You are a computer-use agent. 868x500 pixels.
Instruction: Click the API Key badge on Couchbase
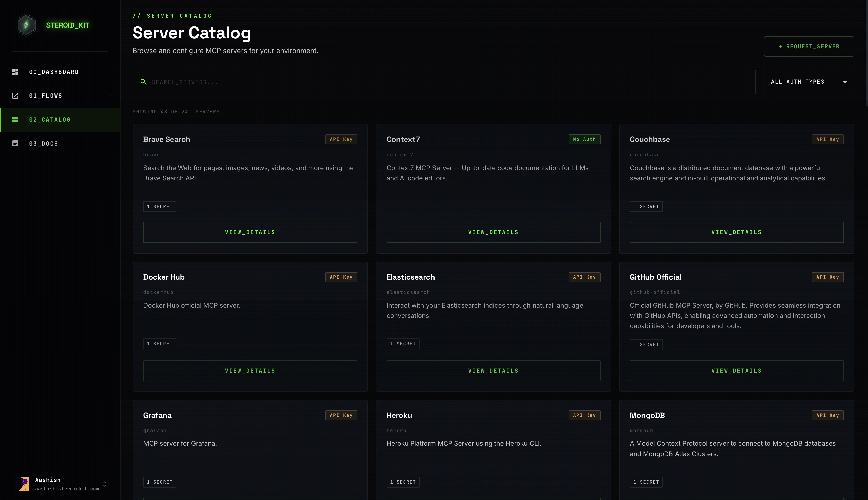pos(828,139)
